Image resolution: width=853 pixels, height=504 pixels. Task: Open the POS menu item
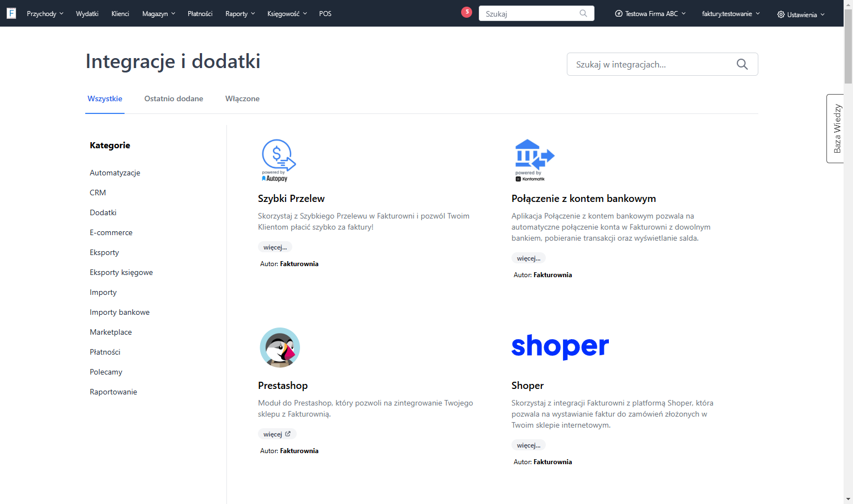pos(325,14)
